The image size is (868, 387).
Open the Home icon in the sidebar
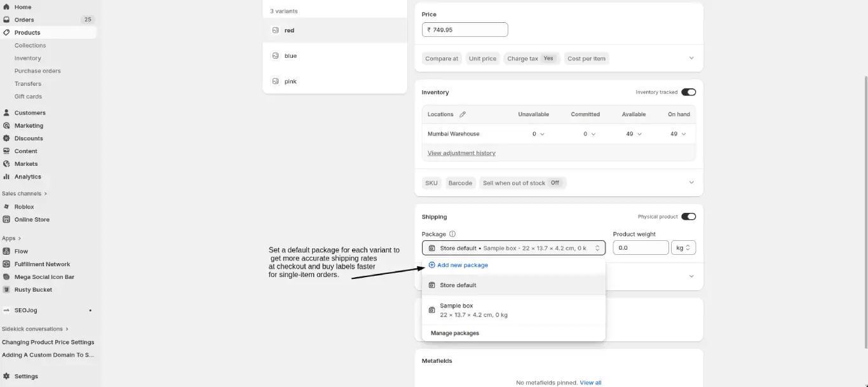[x=8, y=7]
